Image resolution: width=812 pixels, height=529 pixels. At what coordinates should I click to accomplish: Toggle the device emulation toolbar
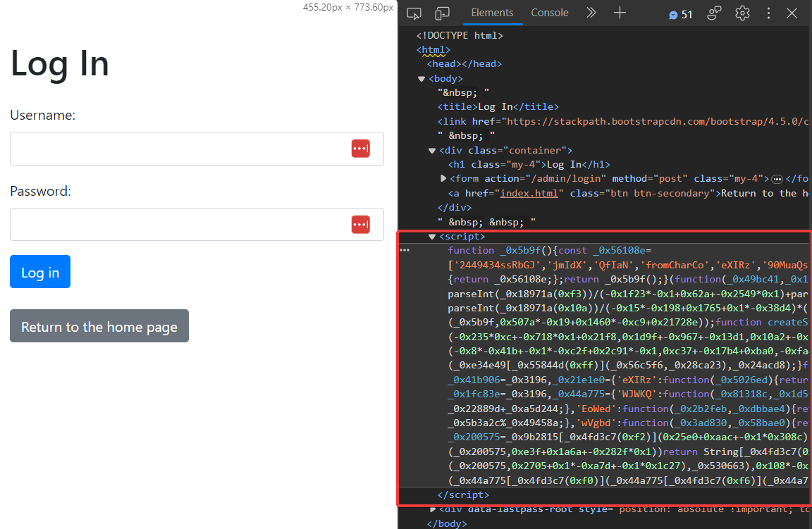(442, 13)
